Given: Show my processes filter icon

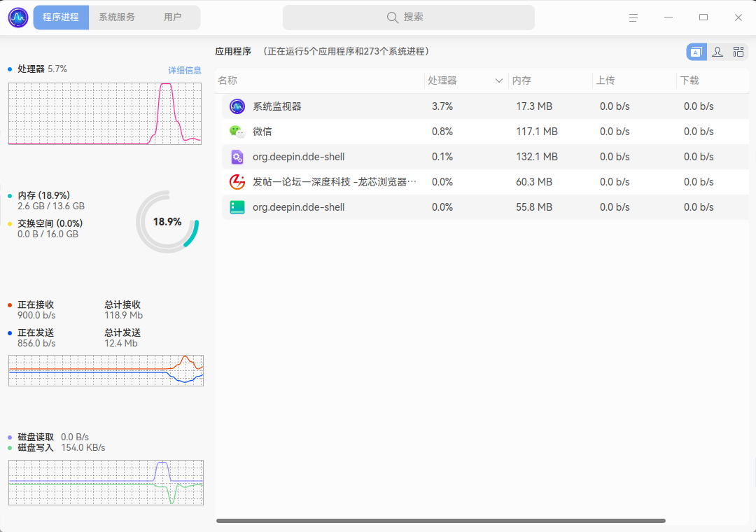Looking at the screenshot, I should coord(717,52).
